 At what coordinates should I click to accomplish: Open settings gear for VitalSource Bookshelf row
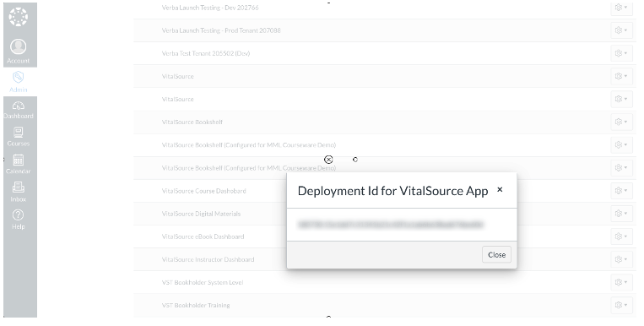point(621,122)
